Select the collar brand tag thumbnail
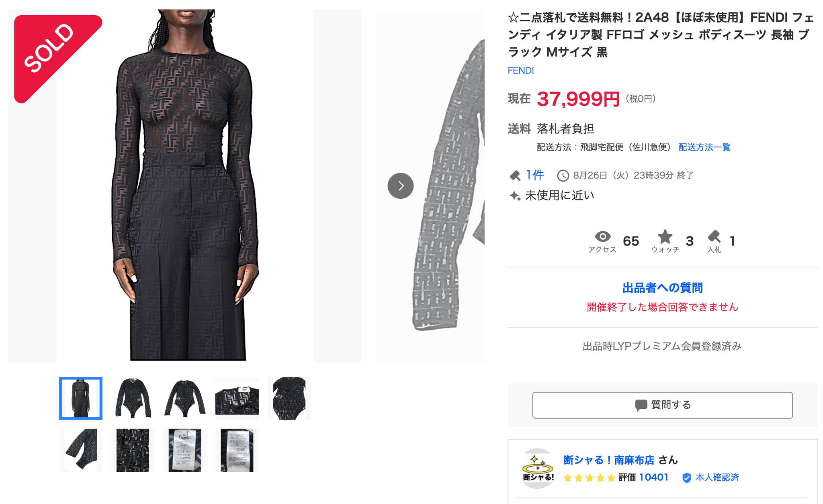823x504 pixels. coord(237,398)
